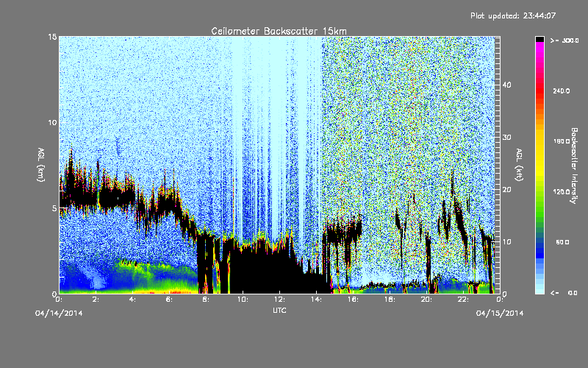This screenshot has height=368, width=588.
Task: Click the "18:" hour tick label
Action: [390, 300]
